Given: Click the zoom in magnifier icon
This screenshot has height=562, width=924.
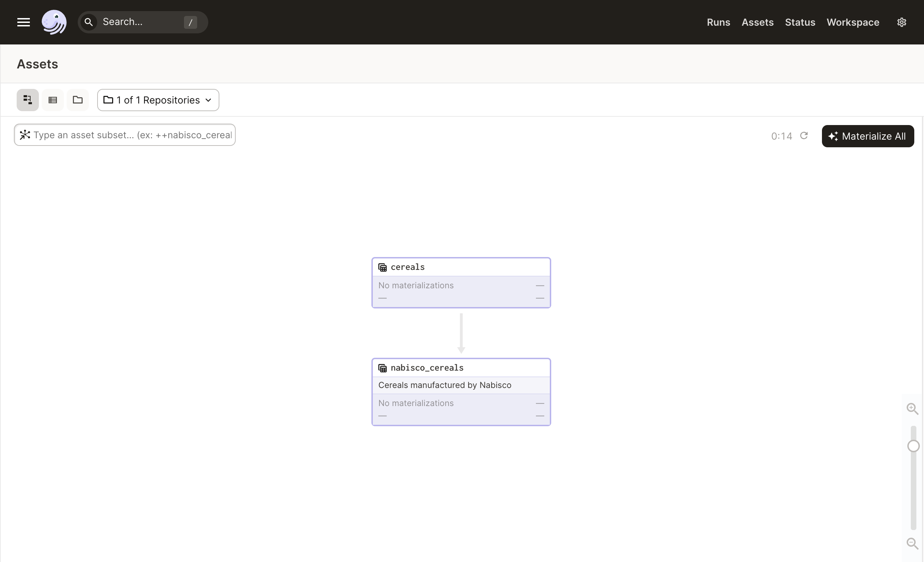Looking at the screenshot, I should pos(912,408).
